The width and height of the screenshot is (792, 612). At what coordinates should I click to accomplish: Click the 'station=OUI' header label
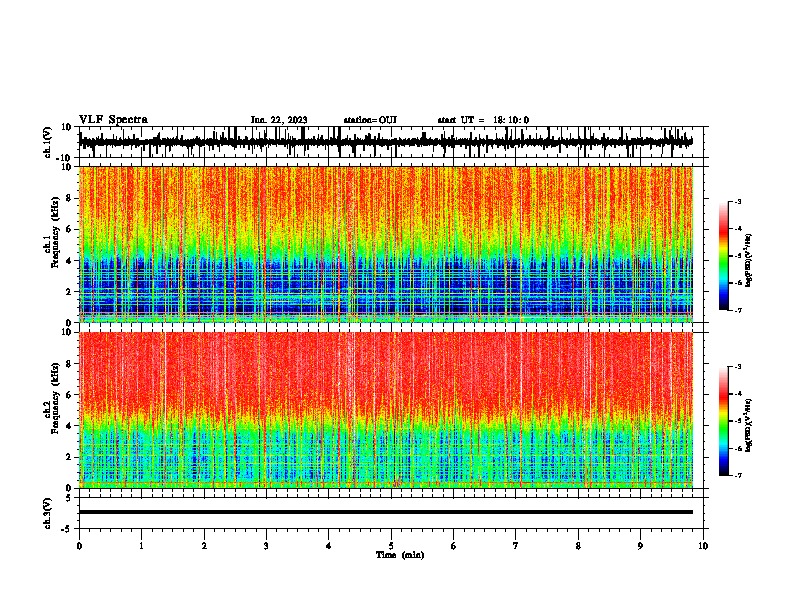tap(370, 120)
